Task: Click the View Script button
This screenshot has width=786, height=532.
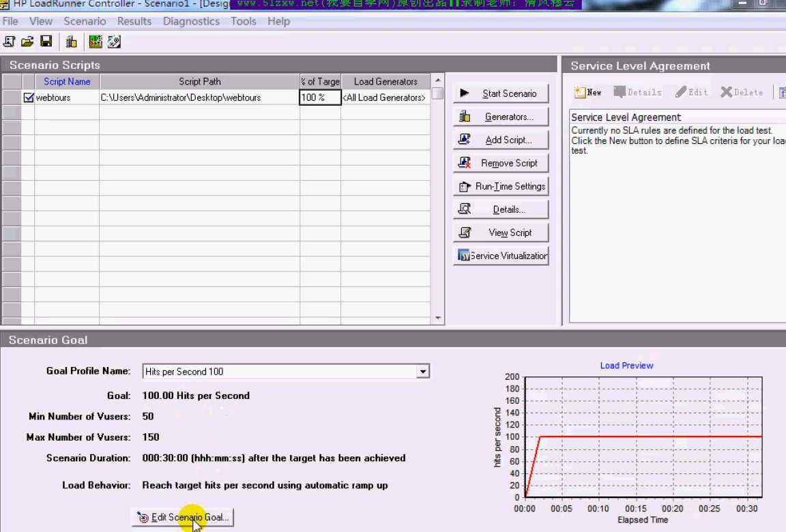Action: 501,233
